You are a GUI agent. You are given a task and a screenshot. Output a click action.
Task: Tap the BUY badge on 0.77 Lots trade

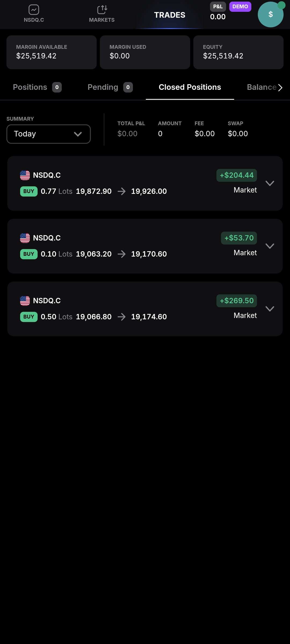tap(29, 191)
